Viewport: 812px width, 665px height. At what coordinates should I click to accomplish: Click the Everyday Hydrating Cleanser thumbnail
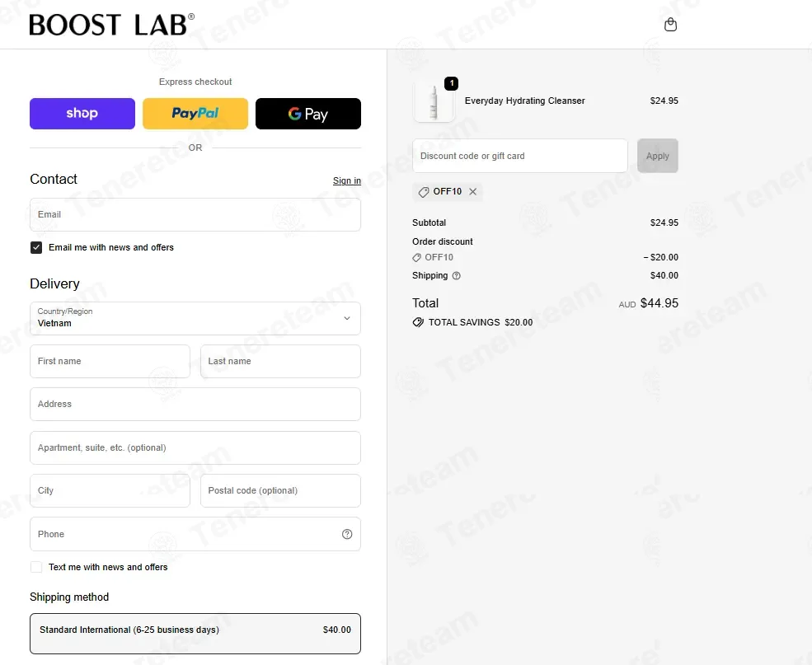click(434, 101)
